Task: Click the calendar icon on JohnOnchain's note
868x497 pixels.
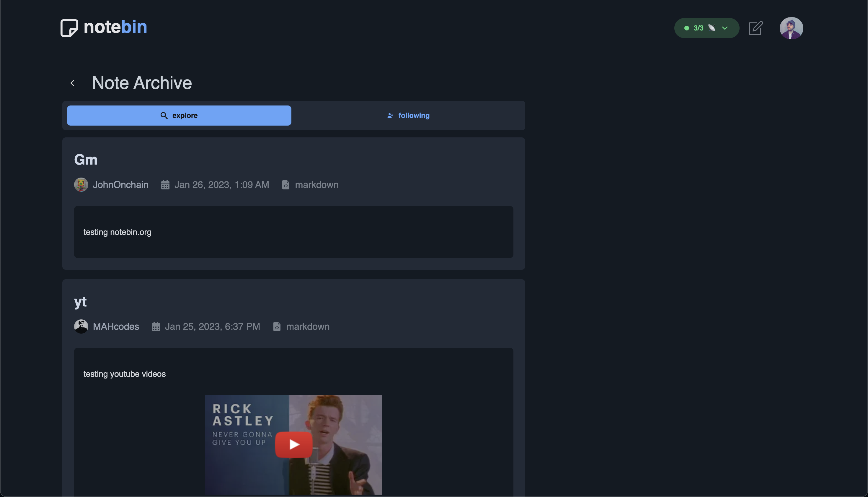Action: pyautogui.click(x=165, y=184)
